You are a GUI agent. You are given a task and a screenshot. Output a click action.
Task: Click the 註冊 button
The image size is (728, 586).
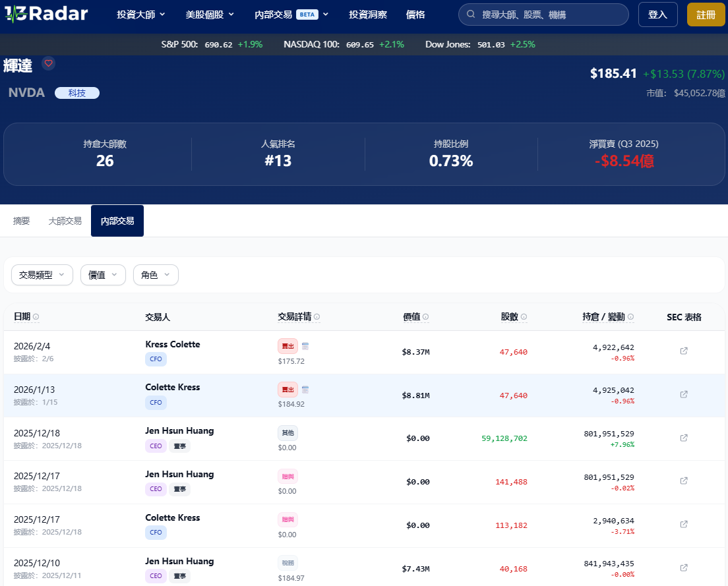tap(706, 15)
